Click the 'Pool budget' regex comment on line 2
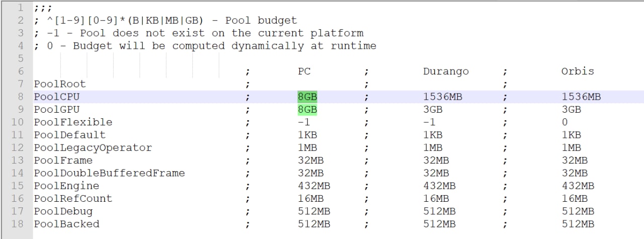The width and height of the screenshot is (644, 239). [x=166, y=21]
